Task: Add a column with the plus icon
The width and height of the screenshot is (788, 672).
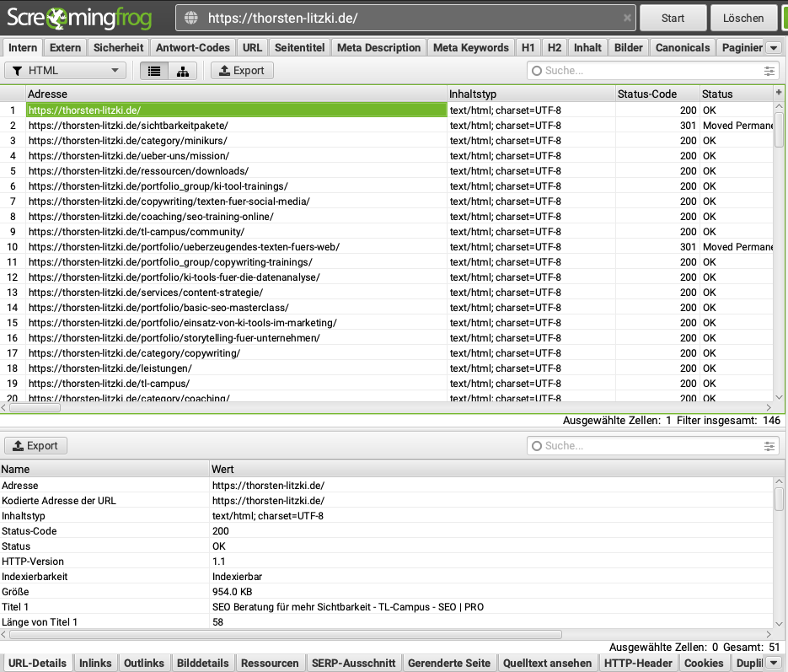Action: 779,93
